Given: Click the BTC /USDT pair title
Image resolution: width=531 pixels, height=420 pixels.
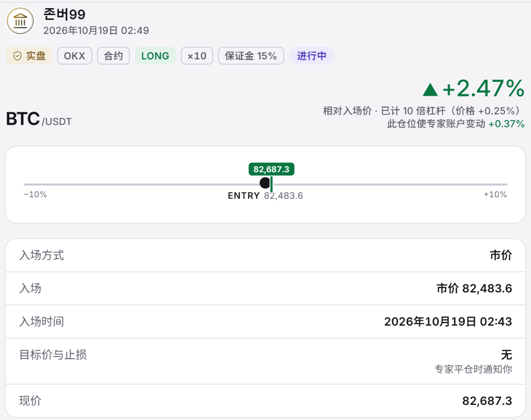Looking at the screenshot, I should point(39,119).
